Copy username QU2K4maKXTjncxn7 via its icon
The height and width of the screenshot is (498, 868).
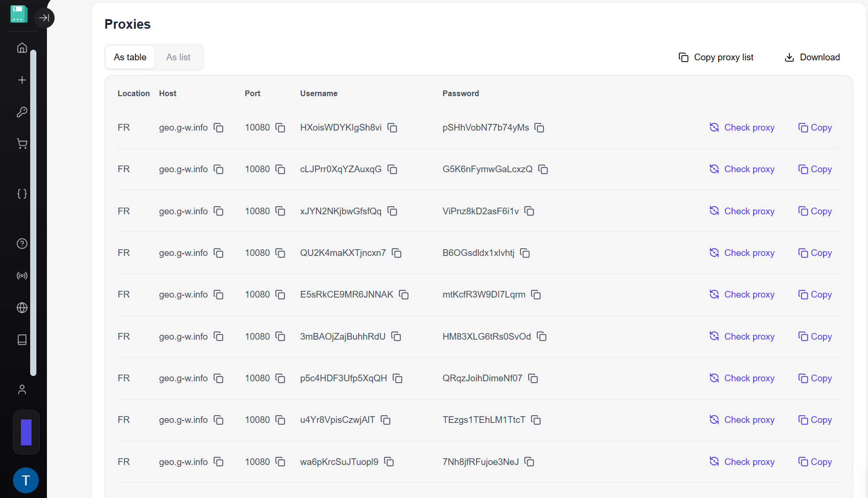point(396,253)
